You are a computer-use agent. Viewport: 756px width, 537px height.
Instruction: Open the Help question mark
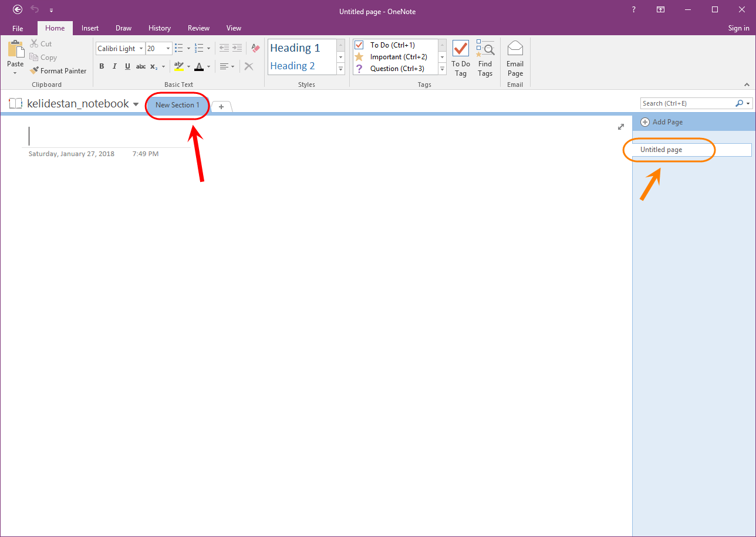pos(633,9)
